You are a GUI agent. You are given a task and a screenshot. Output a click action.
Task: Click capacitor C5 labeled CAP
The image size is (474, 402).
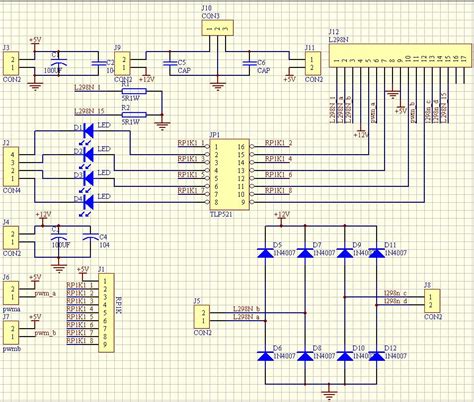click(x=170, y=63)
